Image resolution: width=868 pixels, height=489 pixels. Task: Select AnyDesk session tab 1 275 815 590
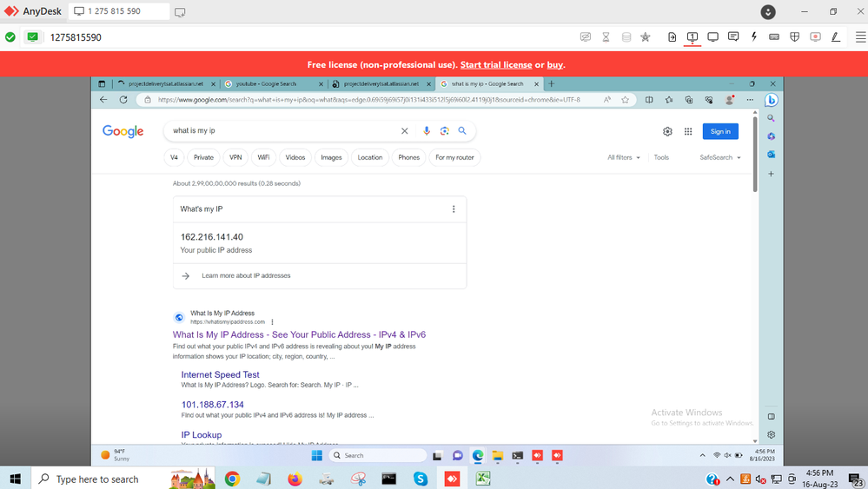(x=118, y=11)
